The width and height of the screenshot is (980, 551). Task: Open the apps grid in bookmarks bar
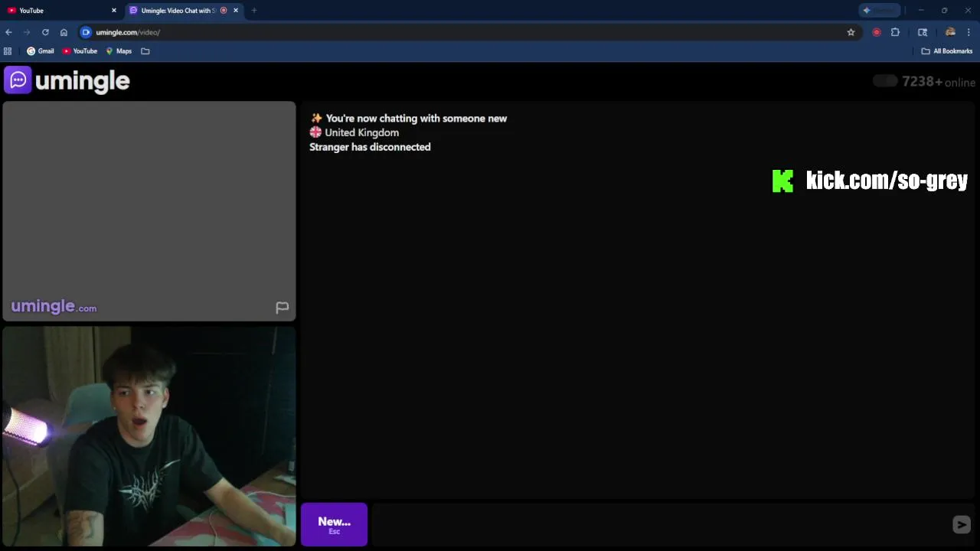pyautogui.click(x=8, y=51)
